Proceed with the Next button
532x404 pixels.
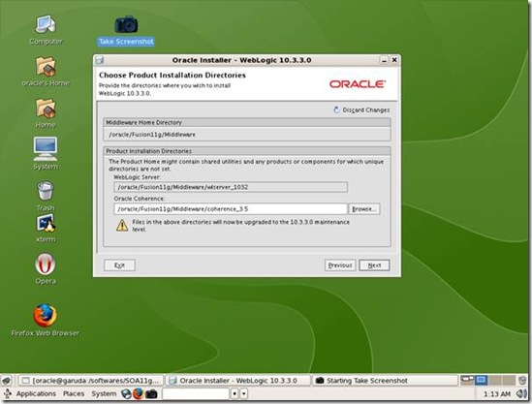[374, 265]
